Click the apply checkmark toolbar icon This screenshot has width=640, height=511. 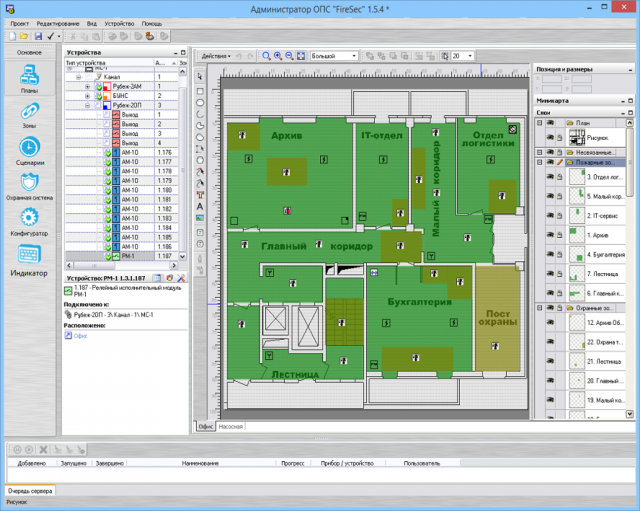click(x=50, y=36)
